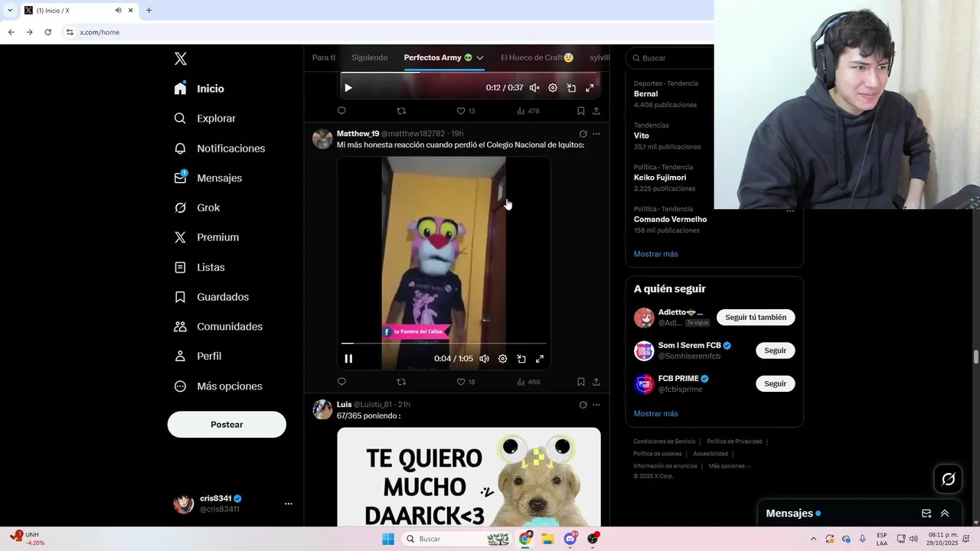Open Listas in the sidebar
Viewport: 980px width, 551px height.
pos(200,267)
